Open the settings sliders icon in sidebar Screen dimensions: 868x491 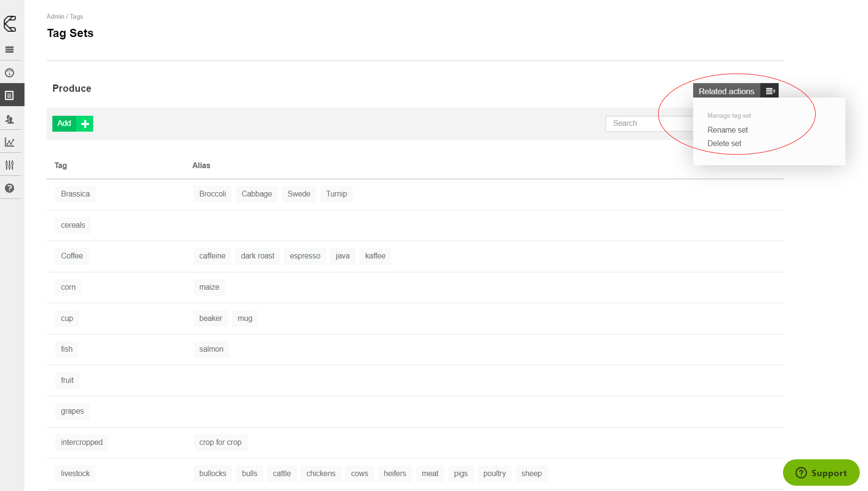(x=10, y=165)
